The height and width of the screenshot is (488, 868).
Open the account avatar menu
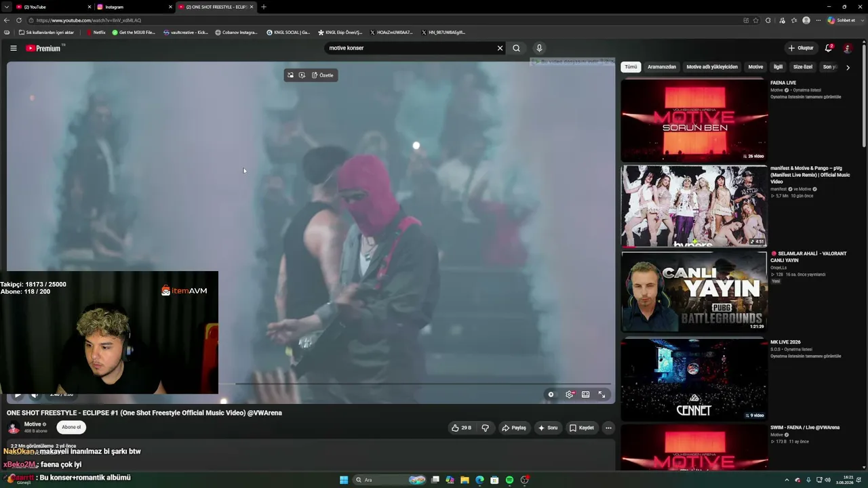pos(848,48)
